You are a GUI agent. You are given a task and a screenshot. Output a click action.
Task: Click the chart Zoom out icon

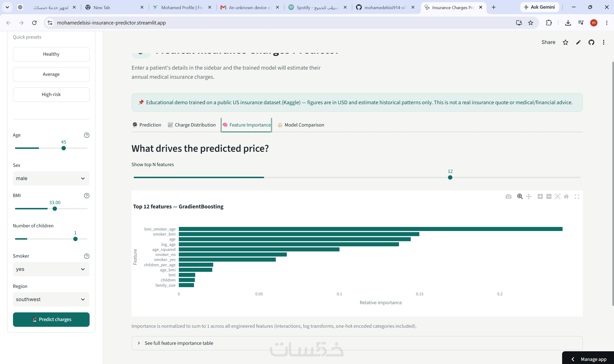pos(549,196)
